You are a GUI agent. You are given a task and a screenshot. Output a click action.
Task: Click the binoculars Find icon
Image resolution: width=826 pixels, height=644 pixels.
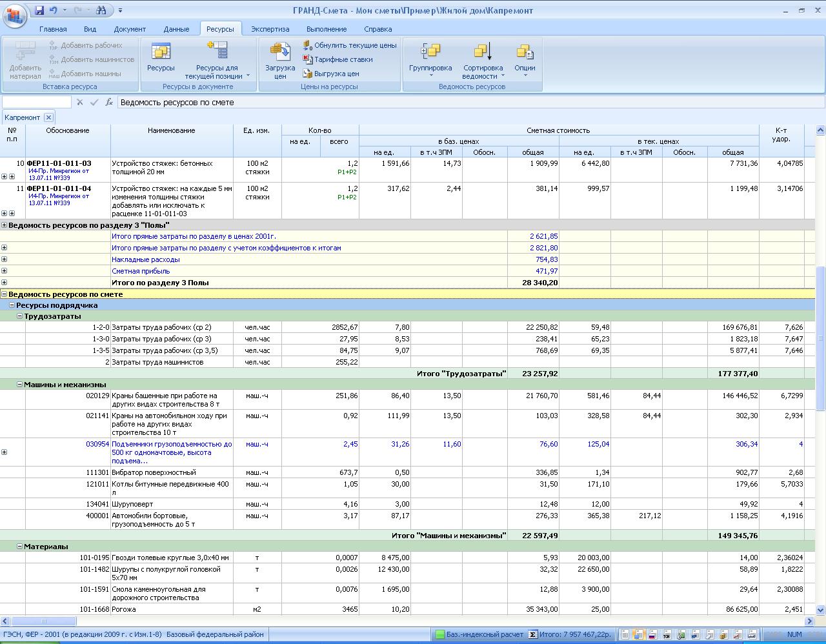(101, 10)
